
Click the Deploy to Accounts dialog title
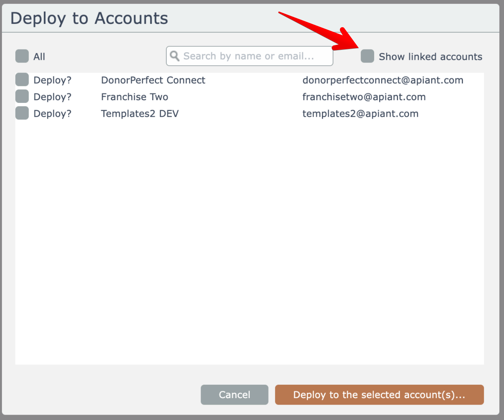[89, 18]
